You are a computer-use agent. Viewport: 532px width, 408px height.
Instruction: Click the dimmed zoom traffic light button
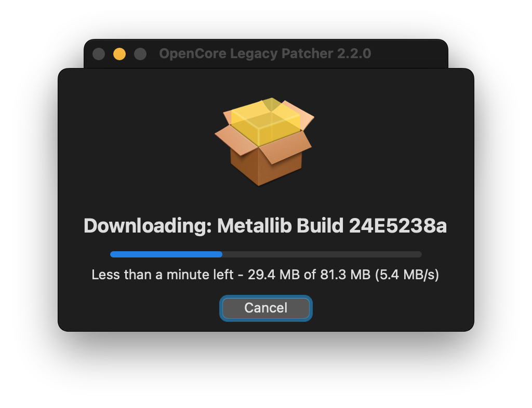140,54
